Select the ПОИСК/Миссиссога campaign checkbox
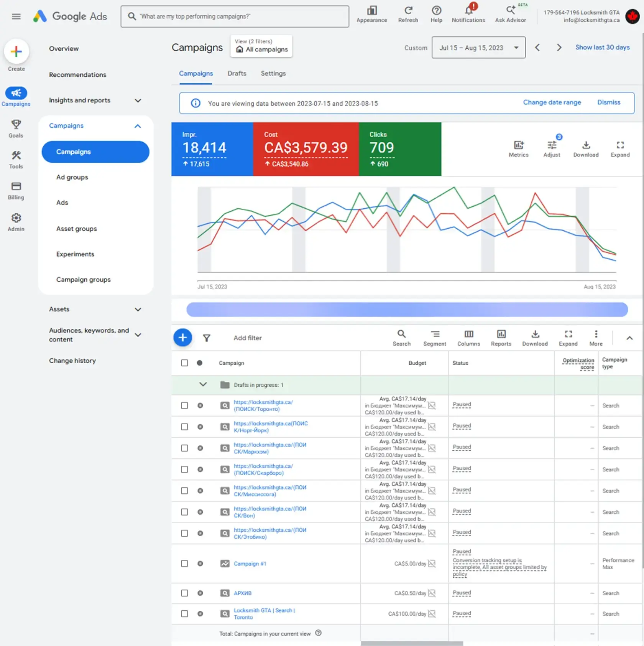The height and width of the screenshot is (646, 644). (x=184, y=491)
